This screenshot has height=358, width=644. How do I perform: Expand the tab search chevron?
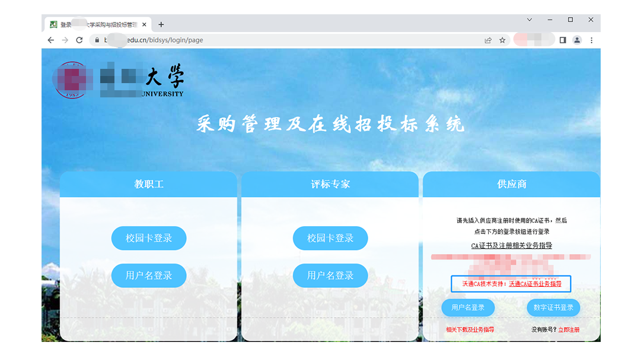pos(530,20)
